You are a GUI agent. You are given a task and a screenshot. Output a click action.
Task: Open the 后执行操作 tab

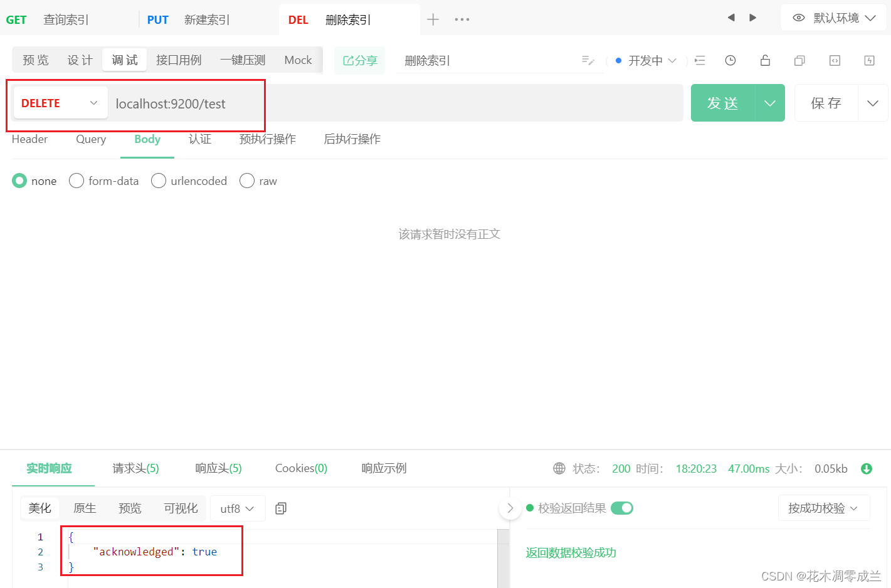coord(352,139)
